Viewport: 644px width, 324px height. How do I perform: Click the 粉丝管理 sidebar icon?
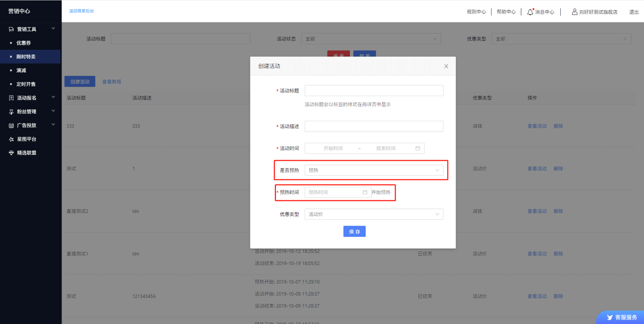[11, 112]
